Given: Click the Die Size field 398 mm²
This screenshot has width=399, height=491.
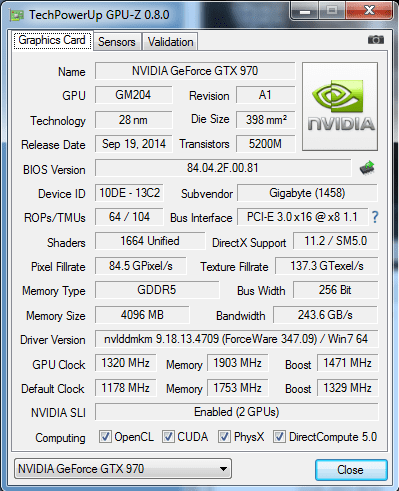Looking at the screenshot, I should point(266,120).
